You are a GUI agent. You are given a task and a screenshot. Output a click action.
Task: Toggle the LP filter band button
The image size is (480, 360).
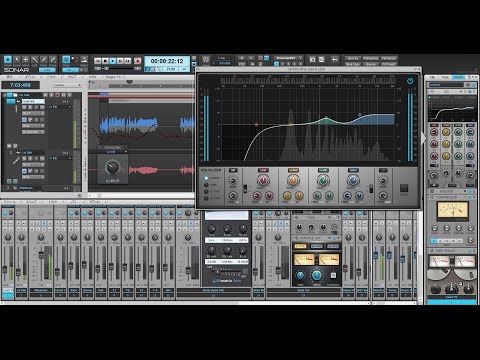383,170
